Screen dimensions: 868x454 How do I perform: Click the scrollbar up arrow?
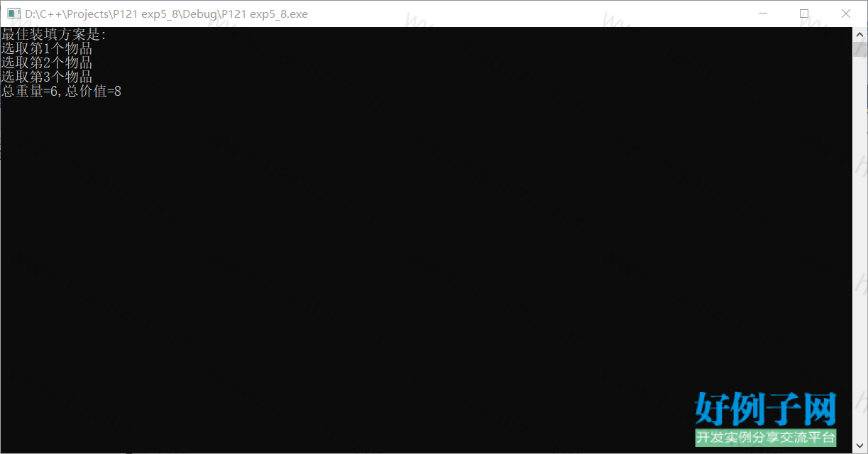pos(859,33)
